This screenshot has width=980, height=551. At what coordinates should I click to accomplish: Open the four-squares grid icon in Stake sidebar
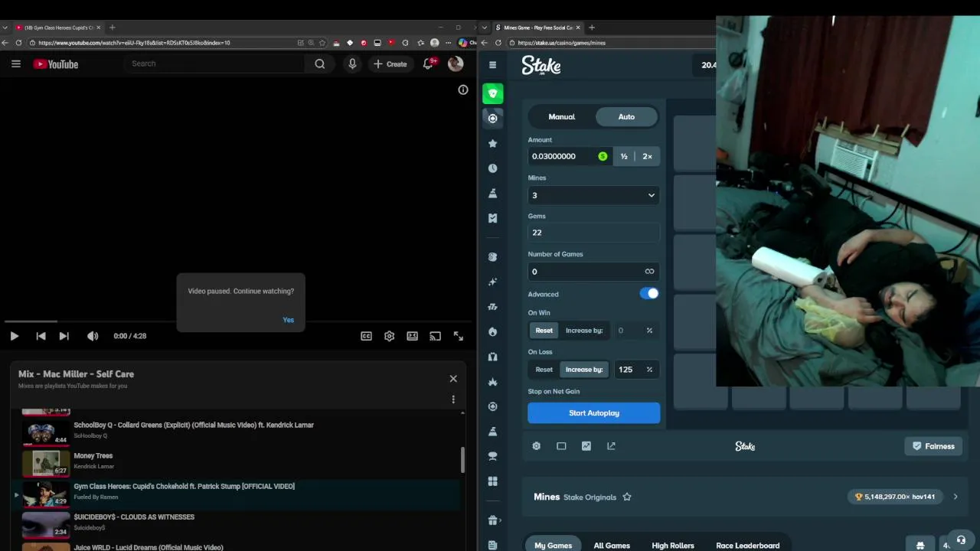tap(492, 481)
